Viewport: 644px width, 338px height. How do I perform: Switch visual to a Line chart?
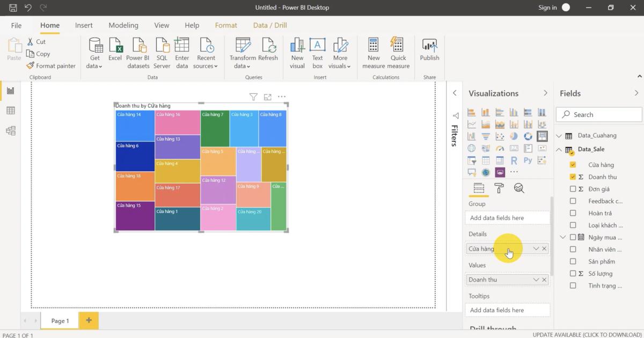tap(472, 123)
